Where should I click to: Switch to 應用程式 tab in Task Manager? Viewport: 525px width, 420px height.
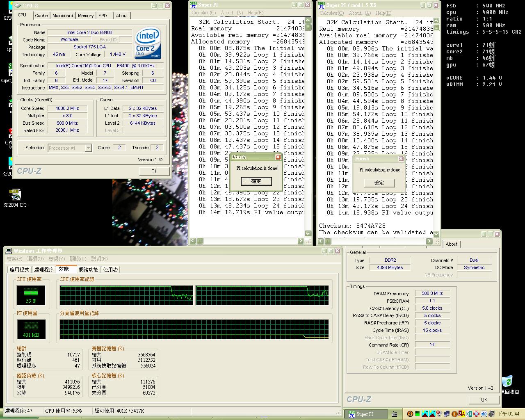click(20, 269)
